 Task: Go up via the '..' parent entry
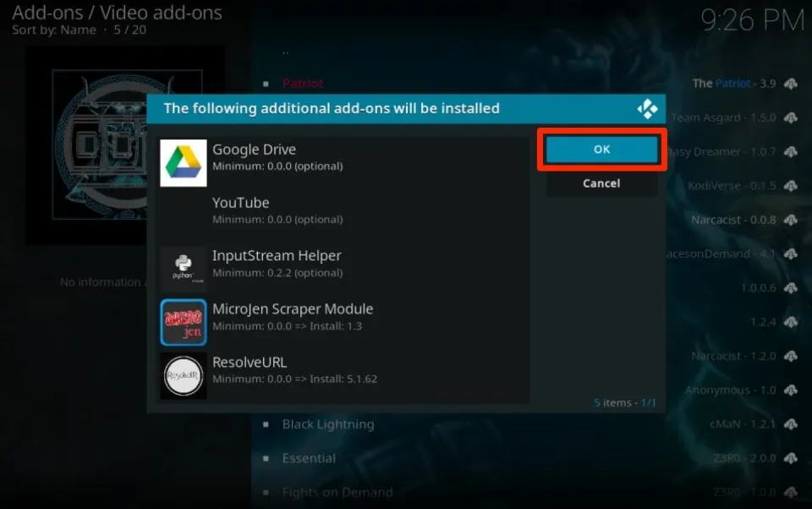pyautogui.click(x=285, y=52)
